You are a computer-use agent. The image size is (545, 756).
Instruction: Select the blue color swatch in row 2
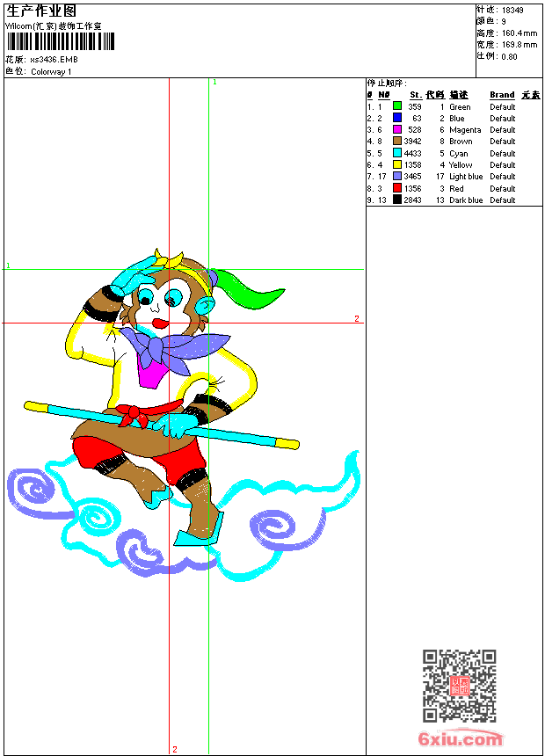point(397,117)
